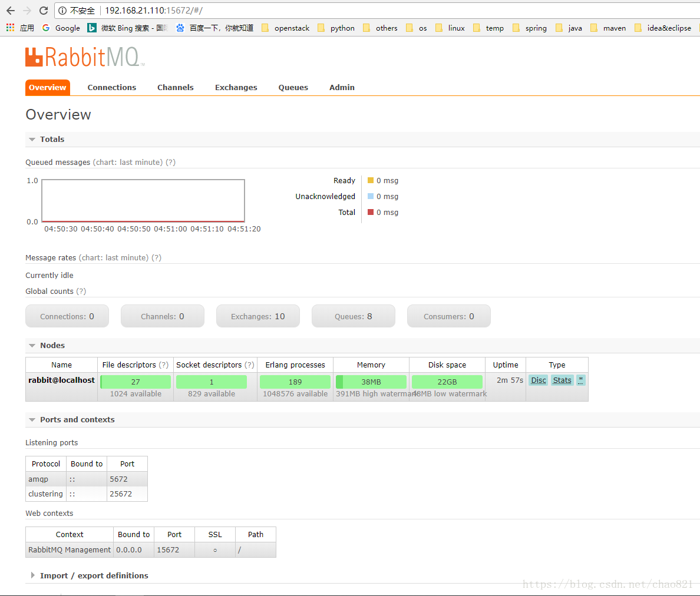Click the 27 file descriptors bar
700x596 pixels.
136,382
